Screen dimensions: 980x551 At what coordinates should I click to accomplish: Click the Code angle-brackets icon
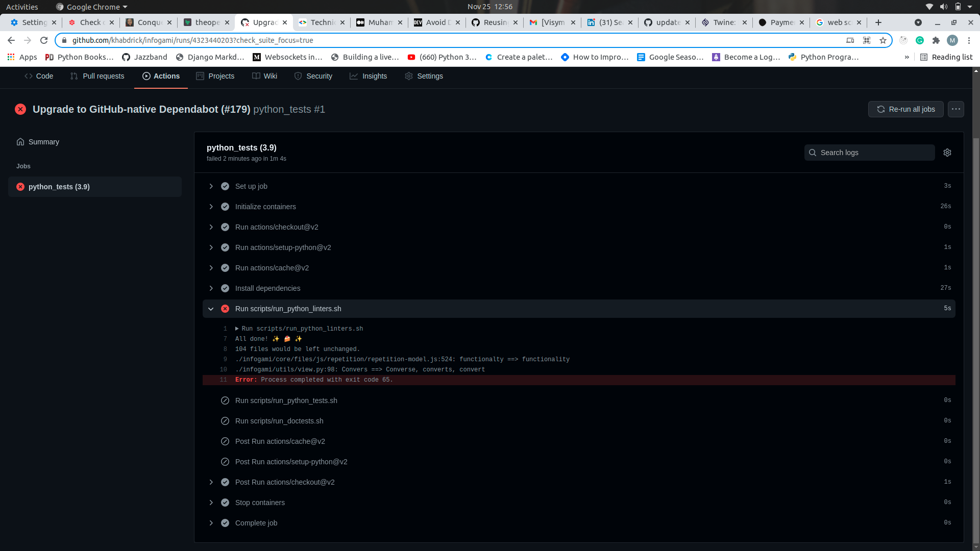point(29,76)
